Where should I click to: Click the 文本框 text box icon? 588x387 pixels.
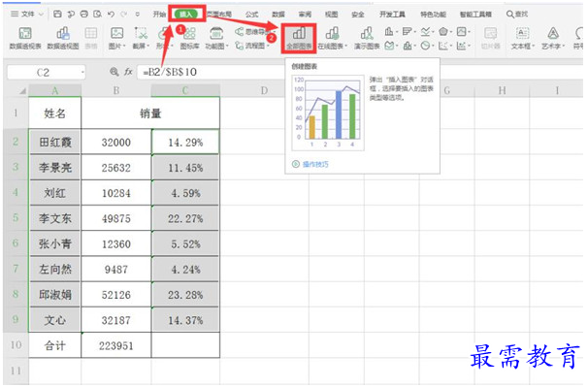(523, 38)
